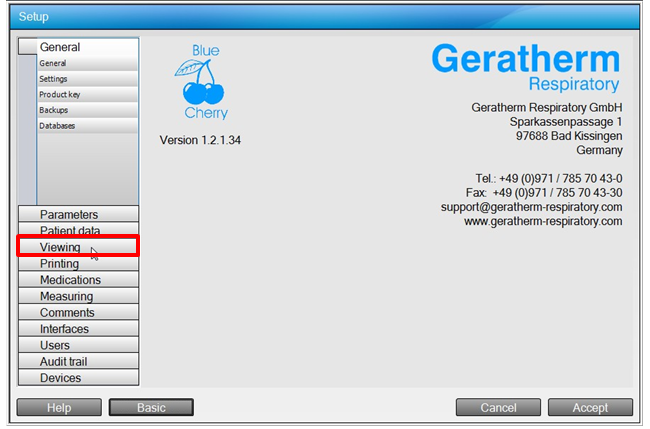Click the www.geratherm-respiratory.com web address
Screen dimensions: 650x429
click(x=543, y=221)
